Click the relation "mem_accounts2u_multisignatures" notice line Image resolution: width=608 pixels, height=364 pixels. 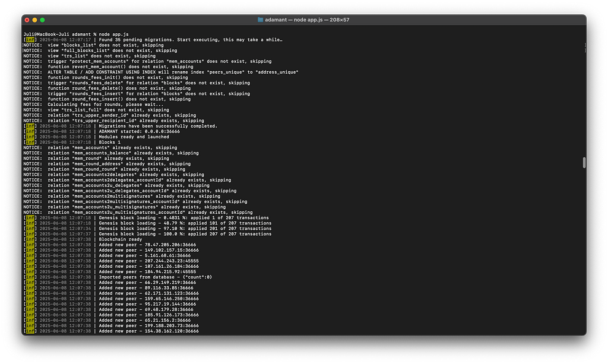pyautogui.click(x=125, y=207)
